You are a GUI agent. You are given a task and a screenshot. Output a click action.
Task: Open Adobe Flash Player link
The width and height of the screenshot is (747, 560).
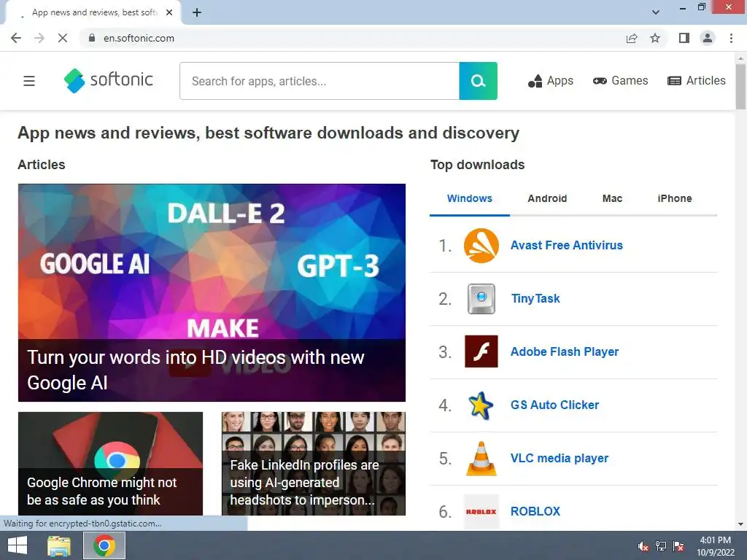pyautogui.click(x=565, y=352)
